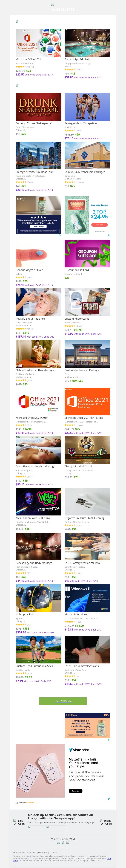The width and height of the screenshot is (126, 868).
Task: Click Learn More in the Fatty15 testimonial ad
Action: (x=38, y=226)
